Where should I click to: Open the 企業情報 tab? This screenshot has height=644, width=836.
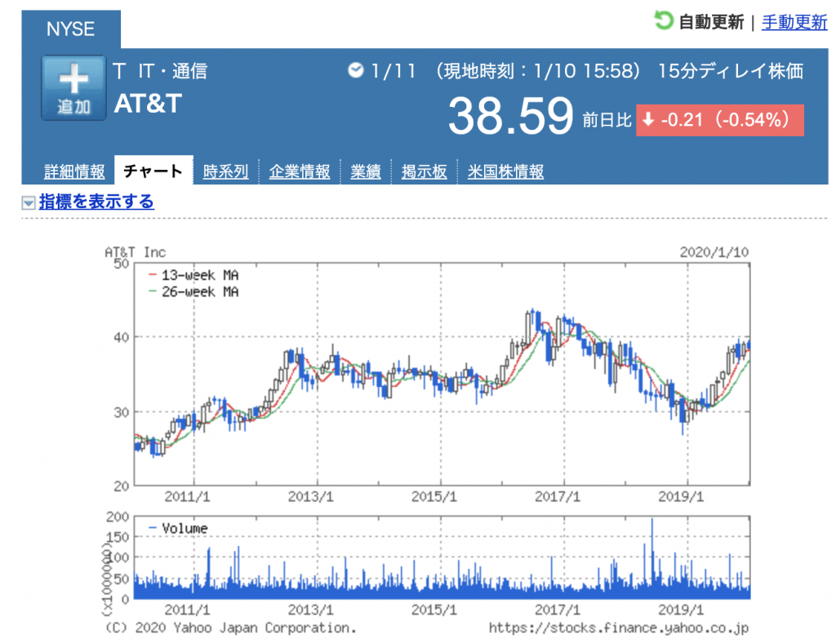300,171
